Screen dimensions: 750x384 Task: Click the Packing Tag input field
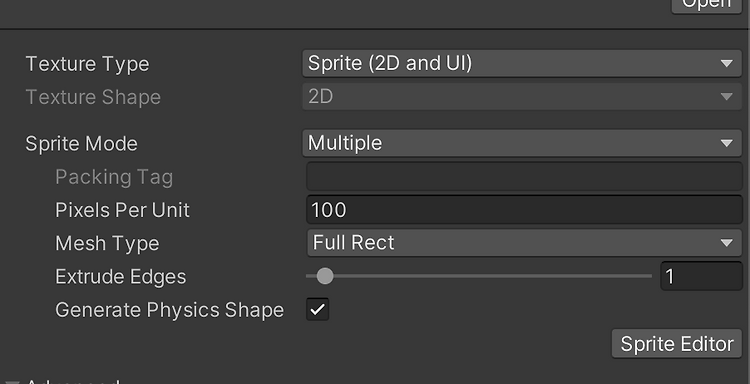click(524, 176)
